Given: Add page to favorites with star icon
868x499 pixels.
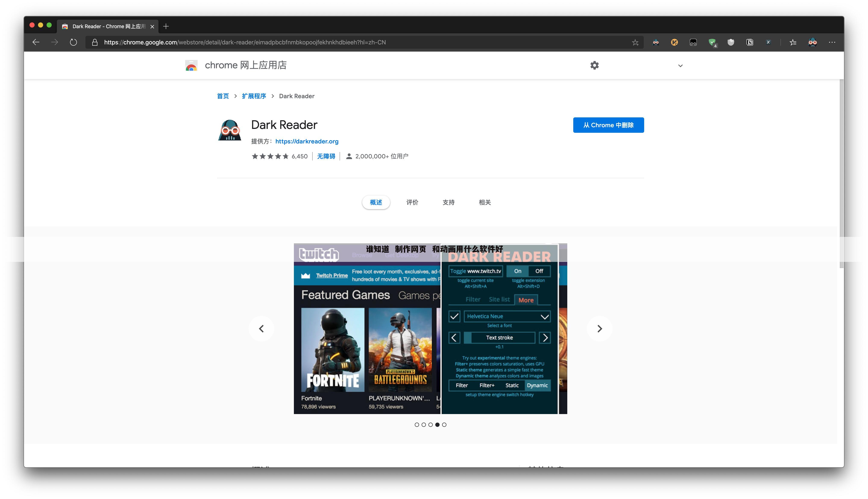Looking at the screenshot, I should tap(635, 42).
